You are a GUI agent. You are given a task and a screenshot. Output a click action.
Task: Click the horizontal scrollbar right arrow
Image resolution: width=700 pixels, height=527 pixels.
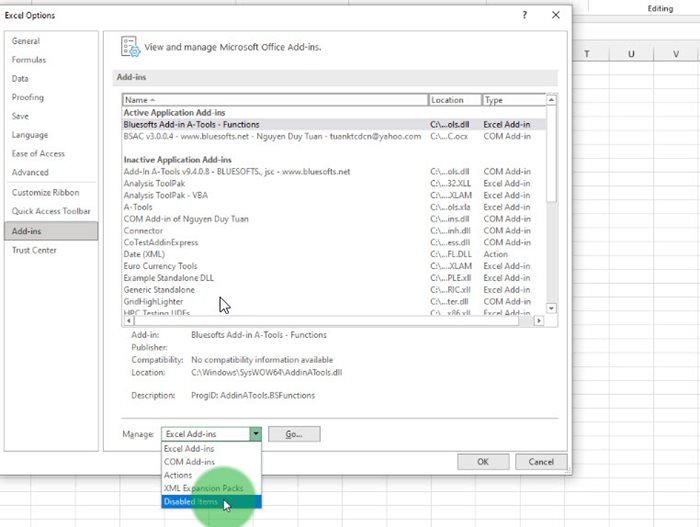pyautogui.click(x=539, y=321)
